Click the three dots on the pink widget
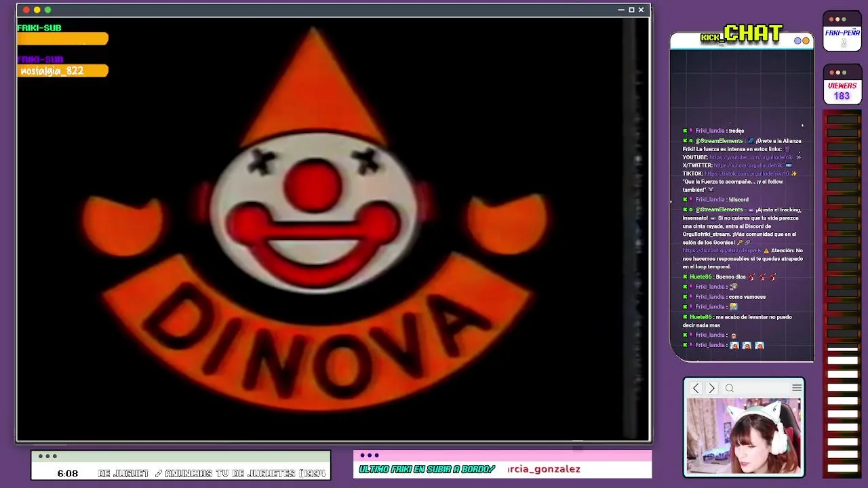This screenshot has width=868, height=488. [370, 455]
